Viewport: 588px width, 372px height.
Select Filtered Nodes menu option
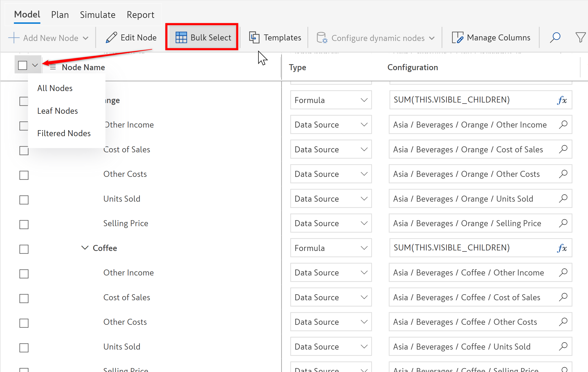[64, 133]
